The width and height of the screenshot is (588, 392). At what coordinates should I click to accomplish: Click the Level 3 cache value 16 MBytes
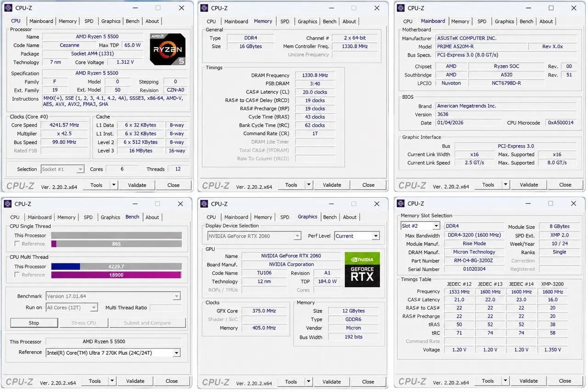pos(141,151)
